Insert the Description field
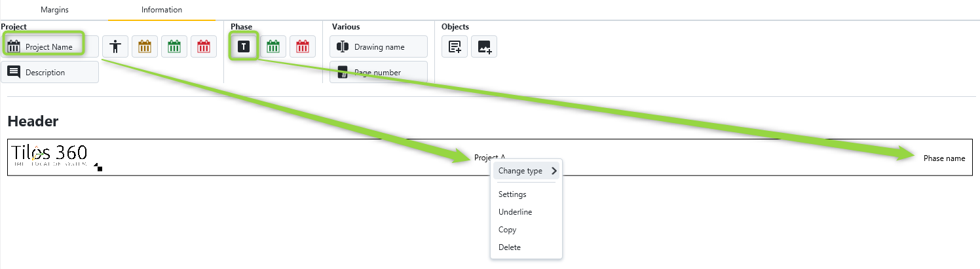Image resolution: width=980 pixels, height=269 pixels. click(49, 72)
